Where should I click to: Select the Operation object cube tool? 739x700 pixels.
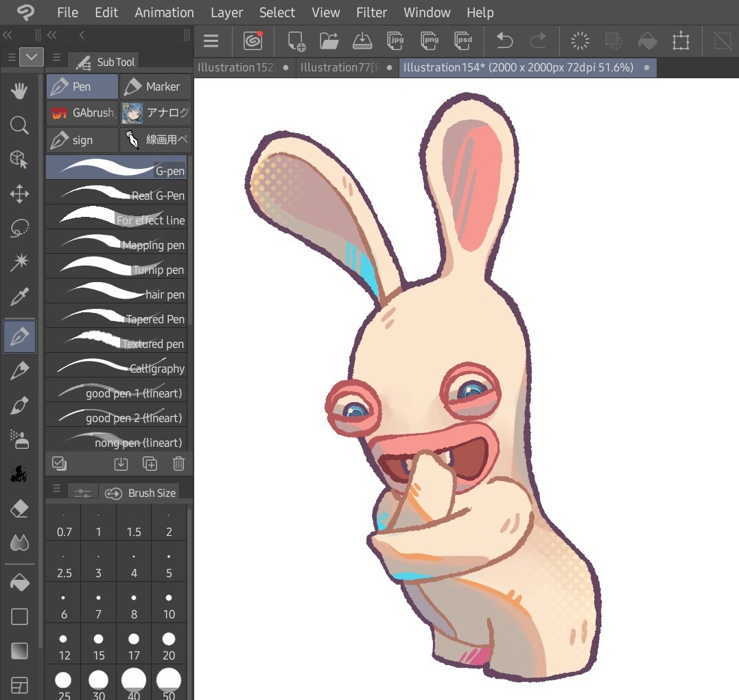(x=19, y=159)
